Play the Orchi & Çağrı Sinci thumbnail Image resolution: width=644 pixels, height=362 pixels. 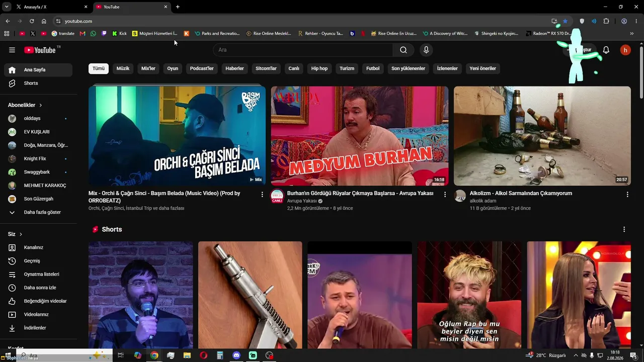pyautogui.click(x=177, y=136)
